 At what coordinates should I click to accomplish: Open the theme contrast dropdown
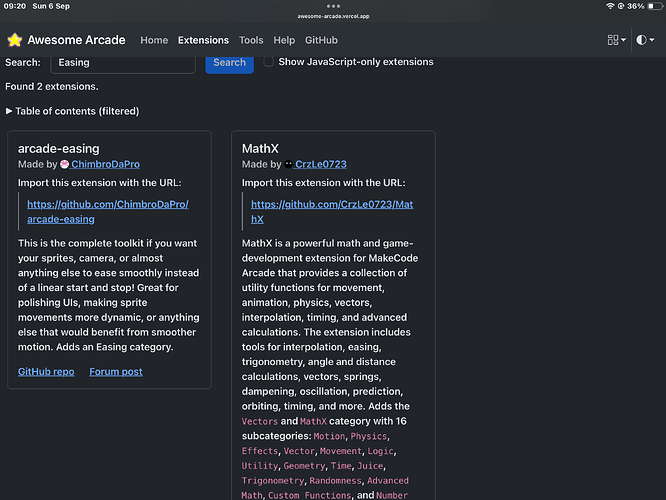point(645,40)
